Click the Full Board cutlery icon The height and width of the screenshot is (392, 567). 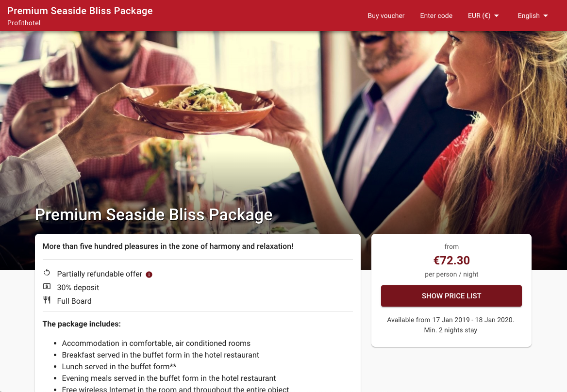[x=47, y=299]
